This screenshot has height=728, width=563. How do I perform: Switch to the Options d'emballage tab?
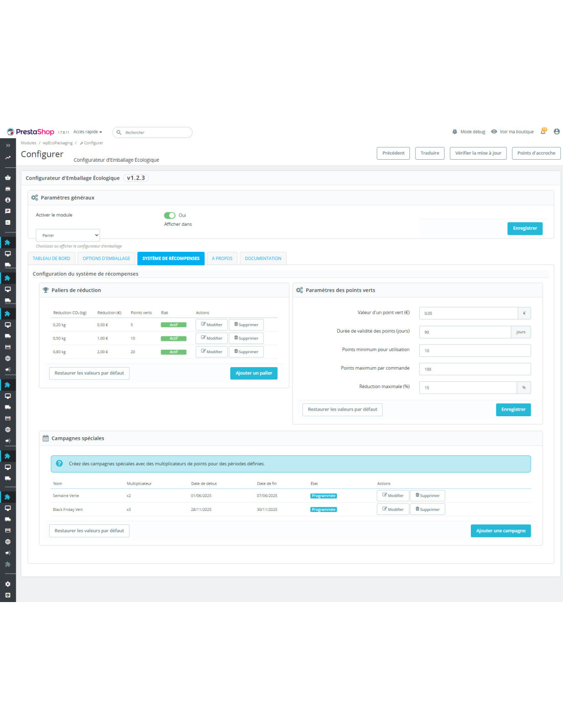(x=106, y=259)
